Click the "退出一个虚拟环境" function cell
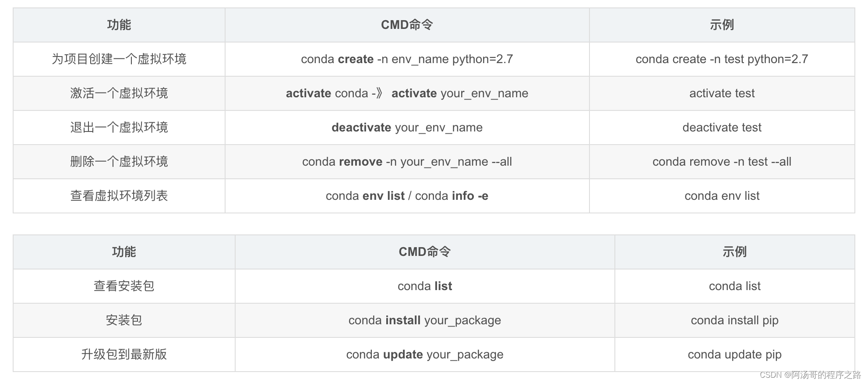The width and height of the screenshot is (868, 383). 119,128
